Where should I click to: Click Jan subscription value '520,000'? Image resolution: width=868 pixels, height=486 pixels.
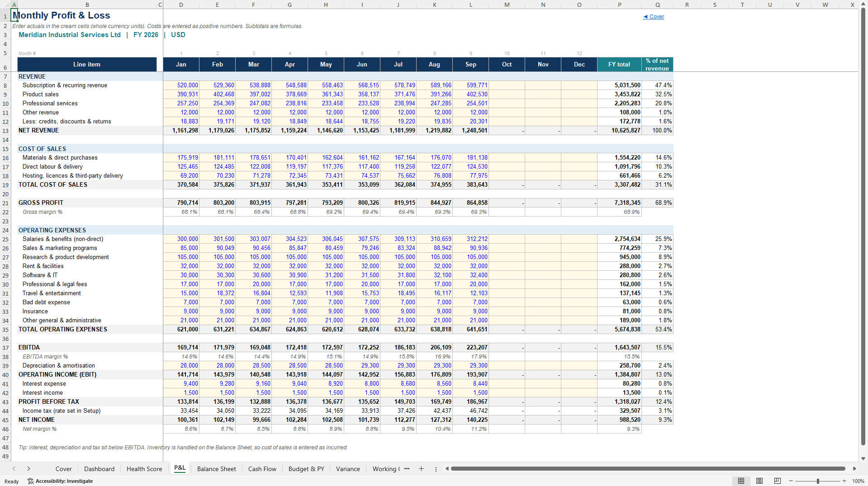coord(181,85)
